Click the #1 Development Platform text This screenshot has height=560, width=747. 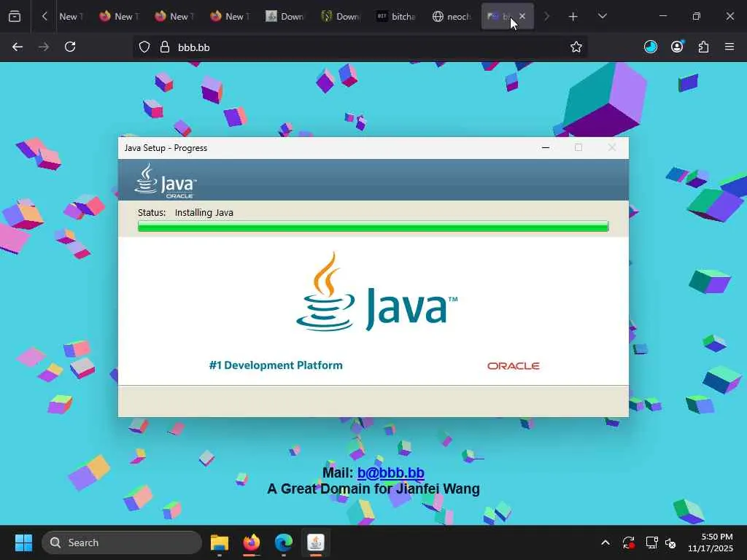point(276,365)
